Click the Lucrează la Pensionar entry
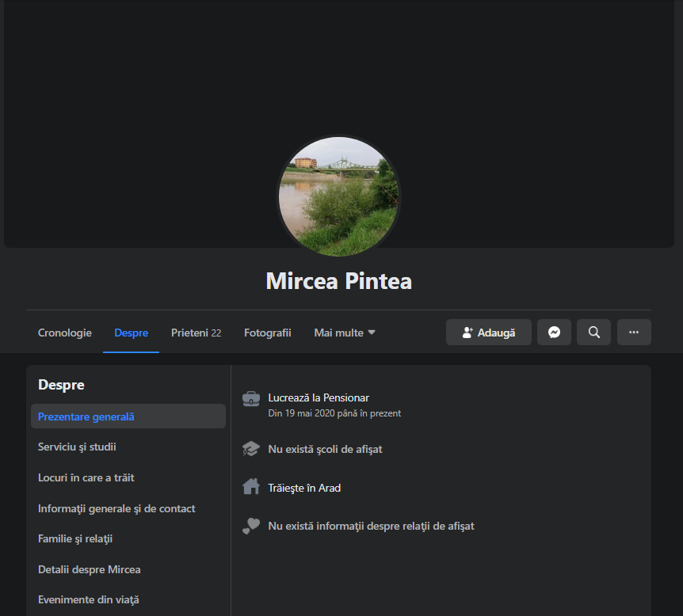 319,397
